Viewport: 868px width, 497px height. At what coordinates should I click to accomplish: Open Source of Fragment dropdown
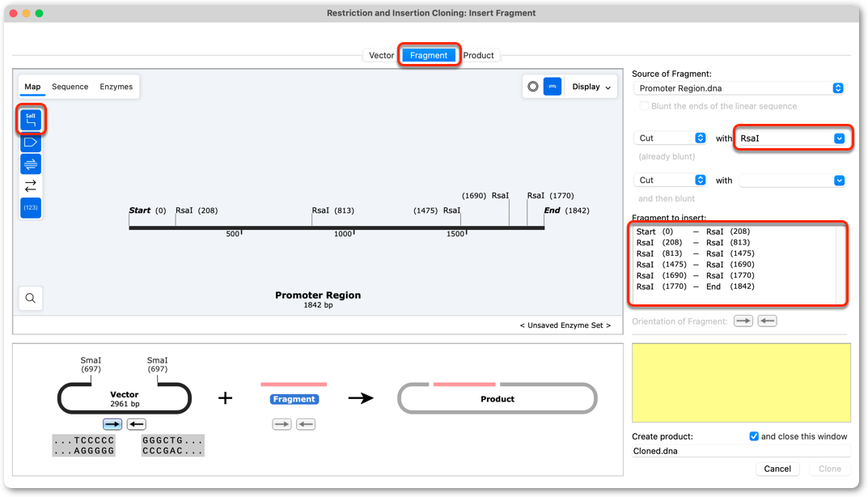(x=739, y=88)
